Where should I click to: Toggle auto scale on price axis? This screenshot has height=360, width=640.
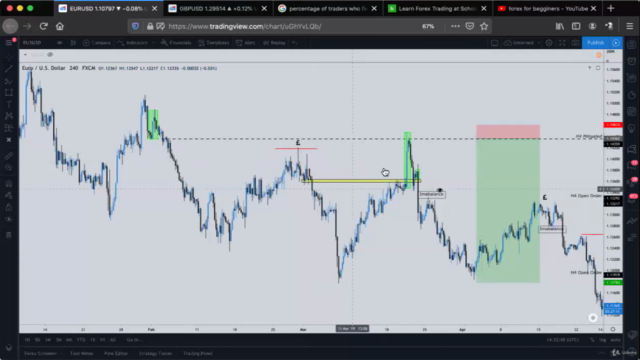click(615, 340)
